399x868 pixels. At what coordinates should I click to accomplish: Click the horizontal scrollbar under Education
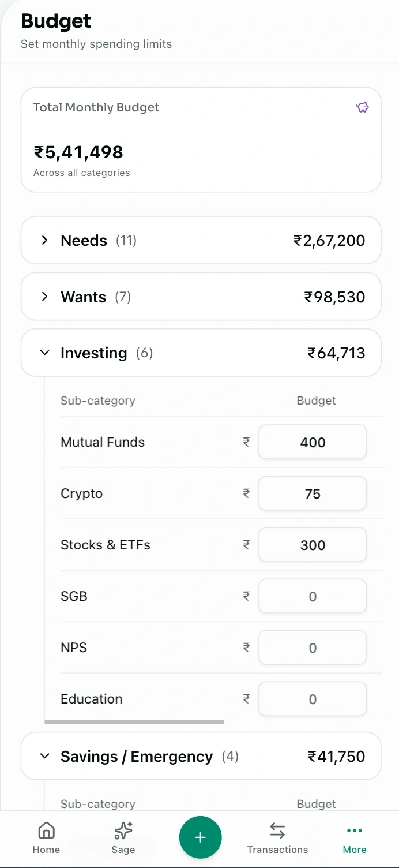pos(134,721)
